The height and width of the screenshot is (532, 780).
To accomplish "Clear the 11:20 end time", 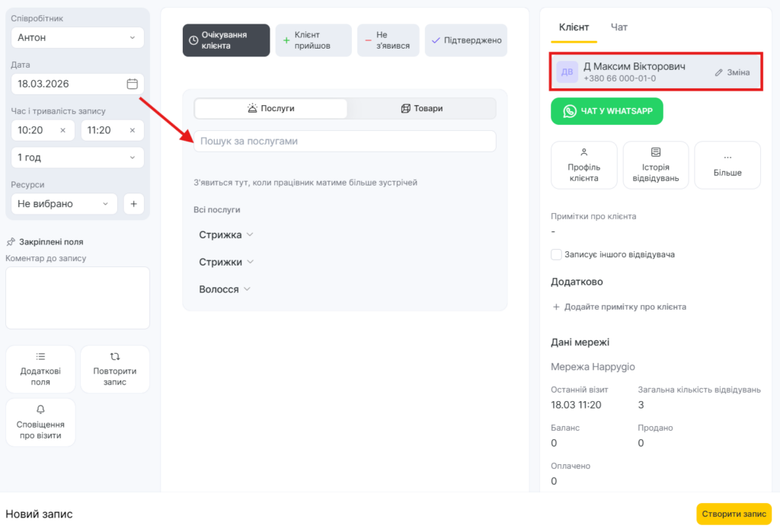I will pos(132,131).
